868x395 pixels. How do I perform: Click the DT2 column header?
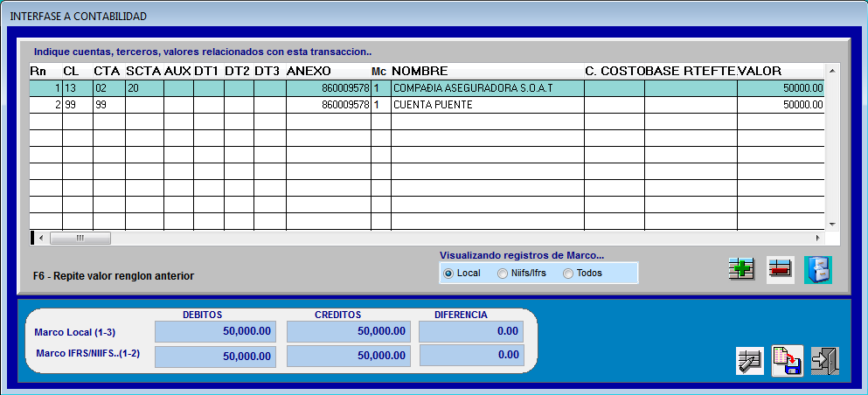[240, 71]
